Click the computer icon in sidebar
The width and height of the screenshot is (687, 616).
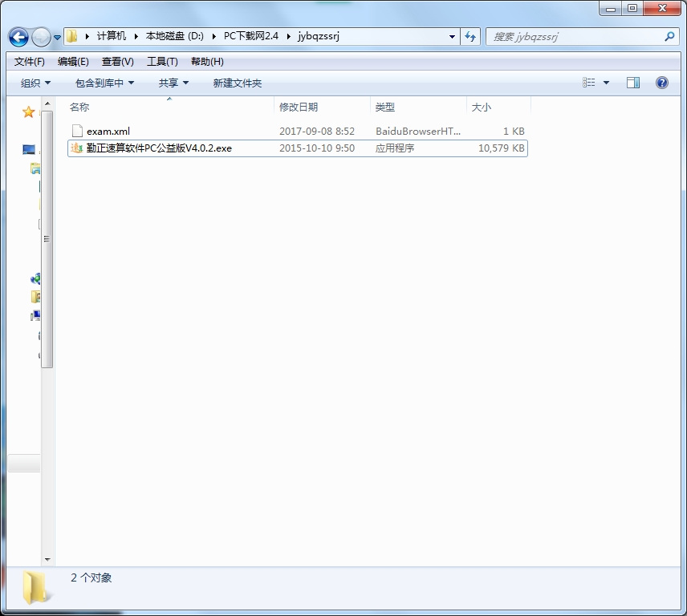[x=35, y=315]
